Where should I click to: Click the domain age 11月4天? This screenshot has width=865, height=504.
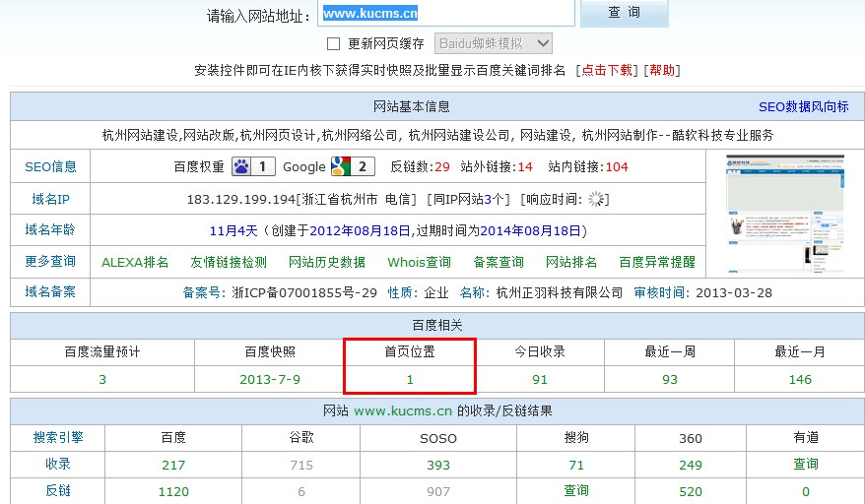[233, 231]
